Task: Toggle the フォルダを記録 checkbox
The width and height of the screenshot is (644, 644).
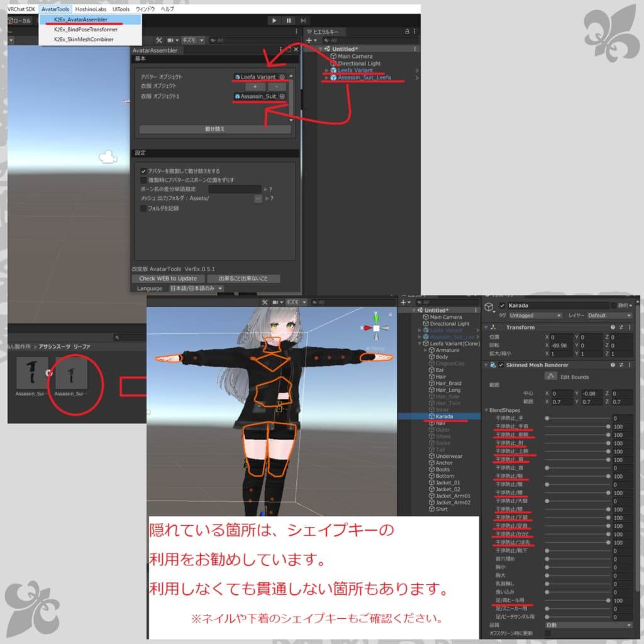Action: click(x=143, y=209)
